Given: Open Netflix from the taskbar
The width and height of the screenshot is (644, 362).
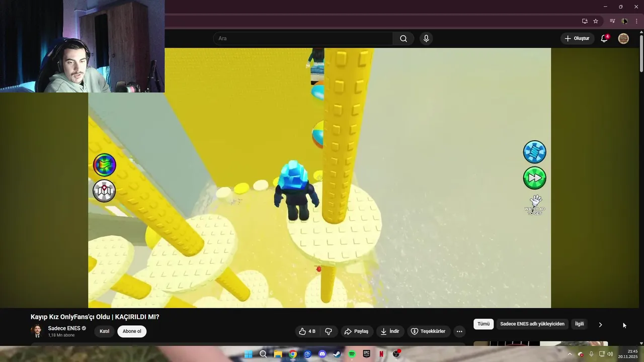Looking at the screenshot, I should point(381,354).
